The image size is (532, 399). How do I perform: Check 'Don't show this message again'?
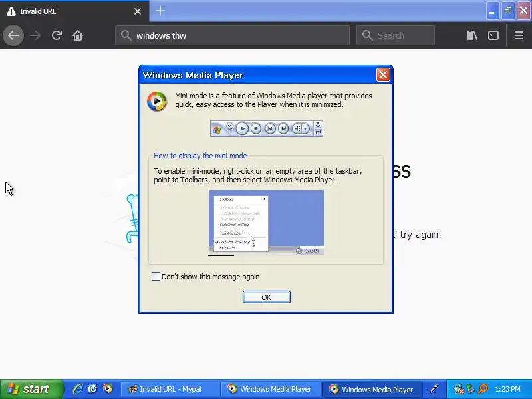pos(156,277)
